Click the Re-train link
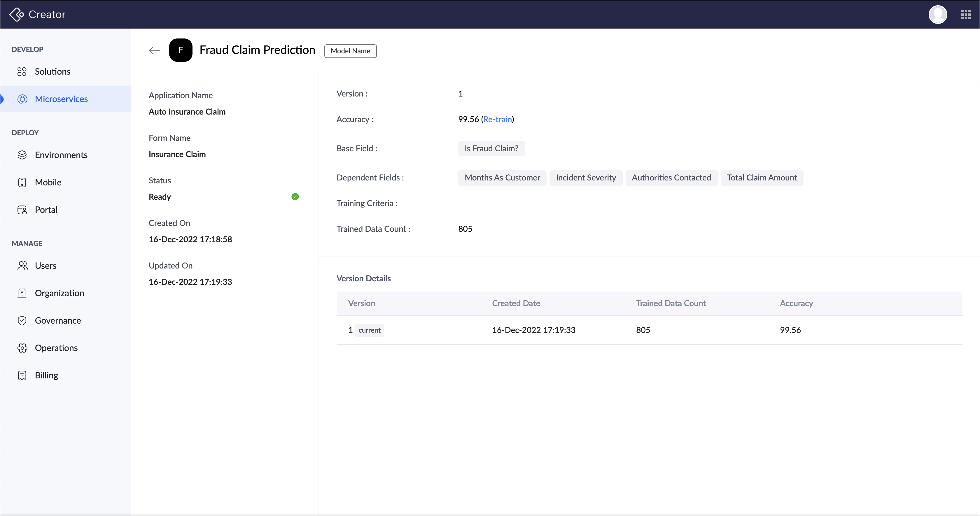This screenshot has width=980, height=516. pyautogui.click(x=497, y=119)
